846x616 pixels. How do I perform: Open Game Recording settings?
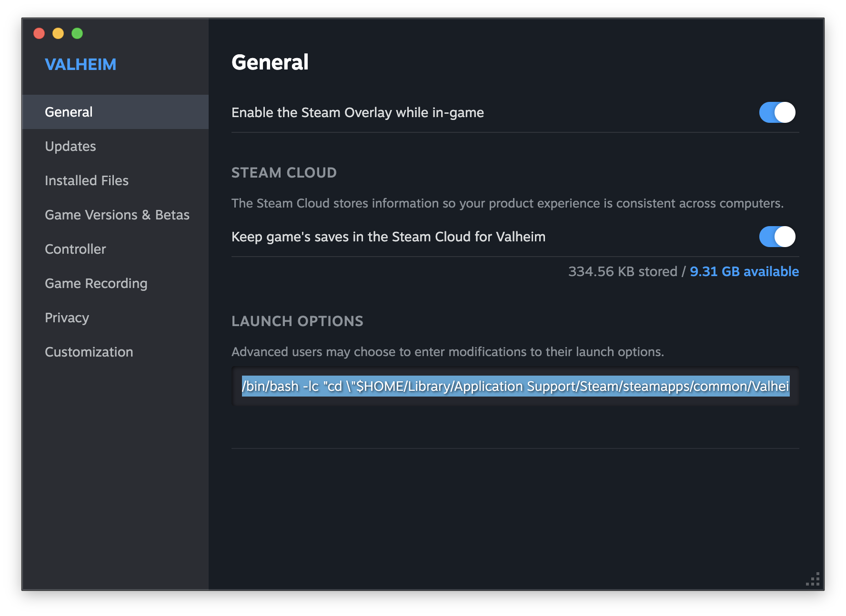click(x=115, y=283)
